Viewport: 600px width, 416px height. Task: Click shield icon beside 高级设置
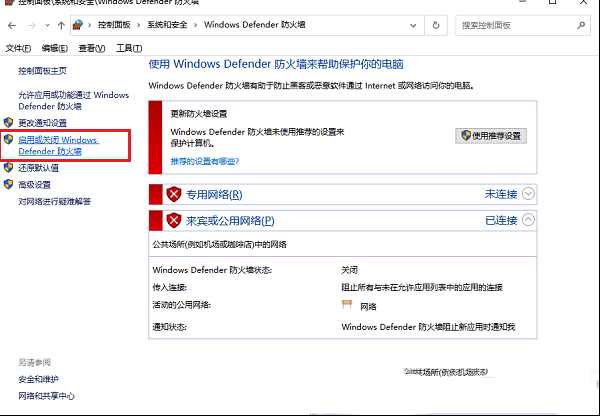[x=8, y=184]
